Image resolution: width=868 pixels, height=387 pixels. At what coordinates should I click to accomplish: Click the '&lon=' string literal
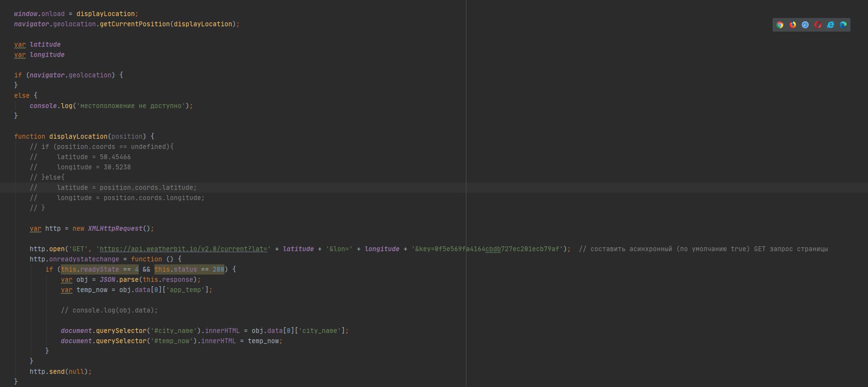pos(339,249)
